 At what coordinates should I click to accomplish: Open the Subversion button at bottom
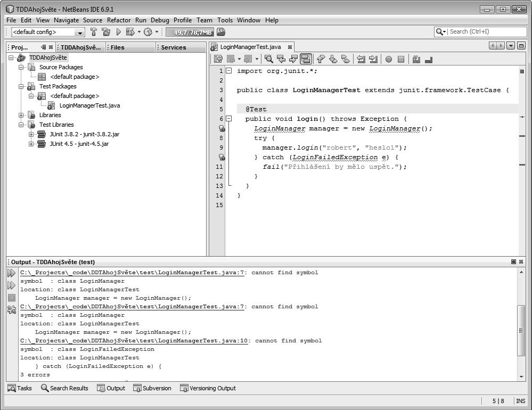point(152,388)
